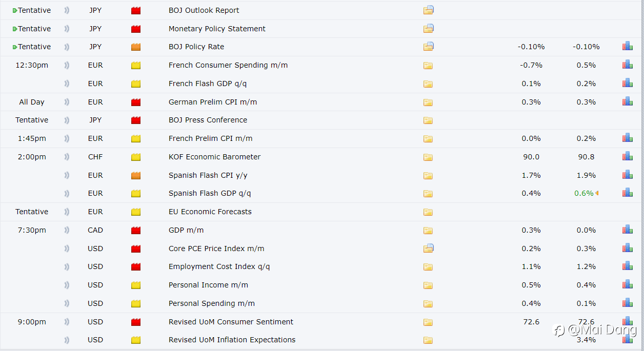
Task: Click orange impact icon for BOJ Policy Rate
Action: (136, 47)
